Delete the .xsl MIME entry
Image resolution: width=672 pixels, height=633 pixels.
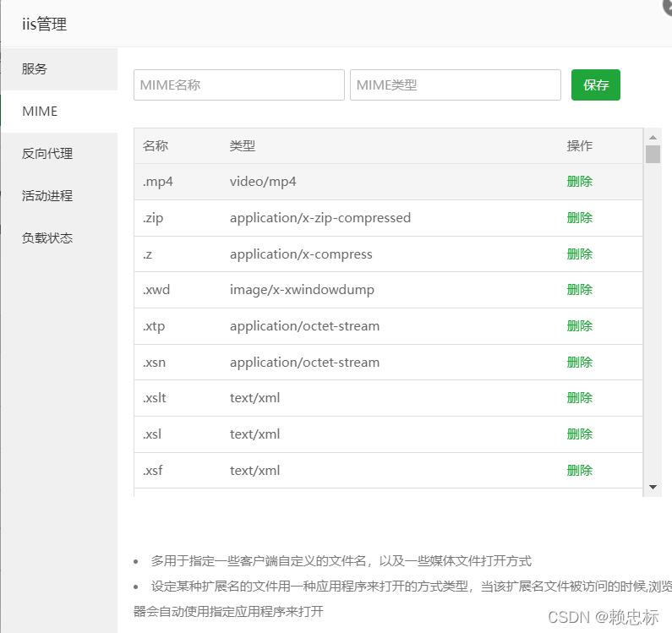[x=579, y=434]
